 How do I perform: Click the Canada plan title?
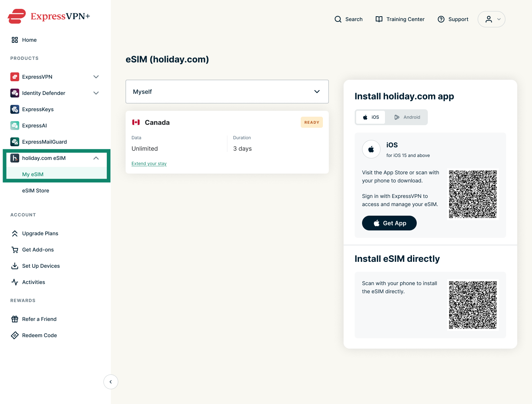coord(157,122)
